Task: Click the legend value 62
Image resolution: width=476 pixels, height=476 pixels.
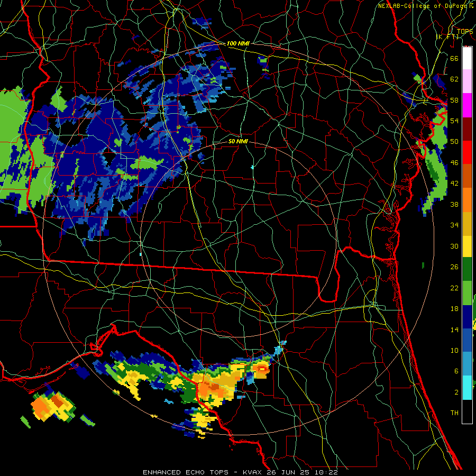Action: pyautogui.click(x=454, y=79)
